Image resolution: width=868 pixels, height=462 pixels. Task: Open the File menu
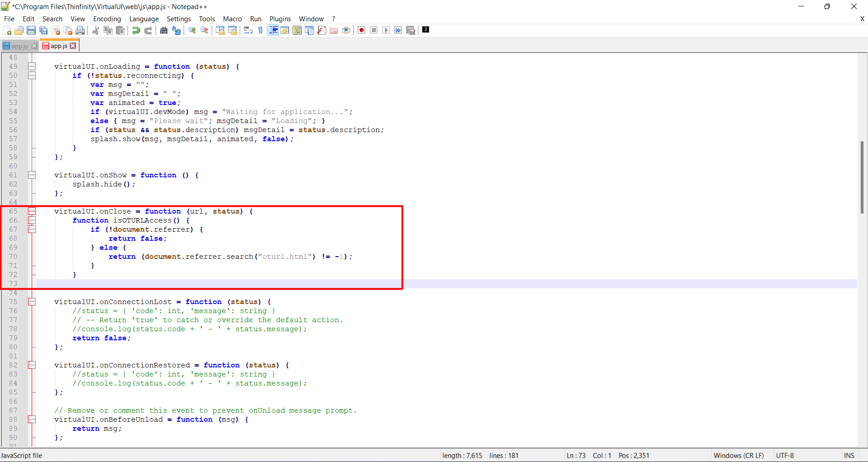[9, 19]
